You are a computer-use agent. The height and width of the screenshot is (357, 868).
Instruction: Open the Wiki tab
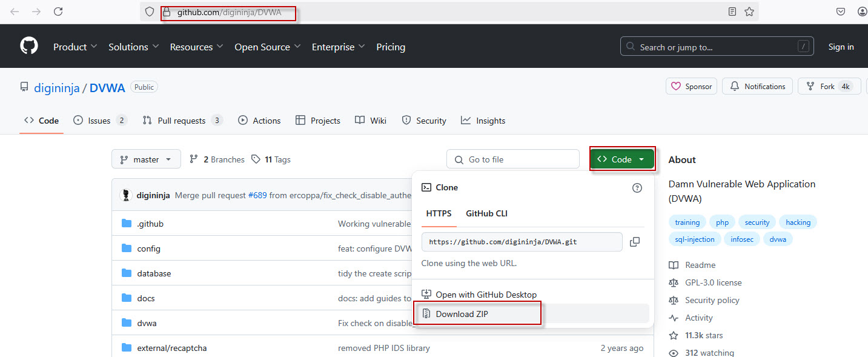pyautogui.click(x=371, y=121)
